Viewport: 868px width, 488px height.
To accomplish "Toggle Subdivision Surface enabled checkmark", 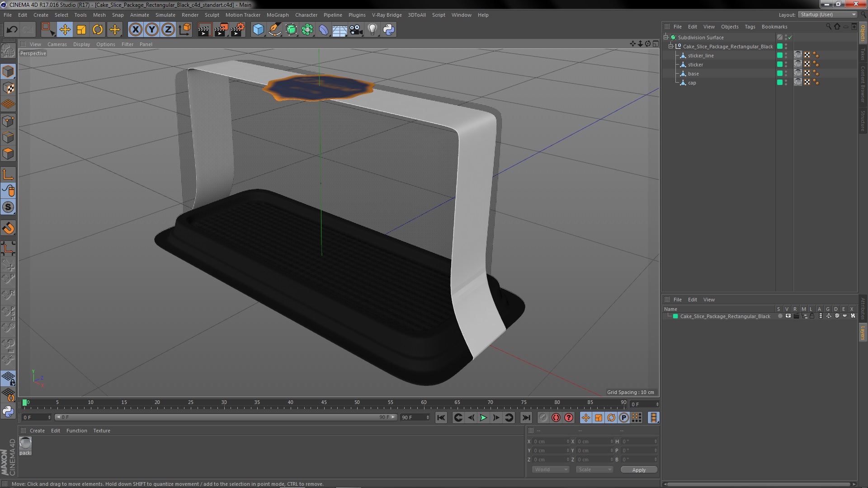I will (790, 38).
